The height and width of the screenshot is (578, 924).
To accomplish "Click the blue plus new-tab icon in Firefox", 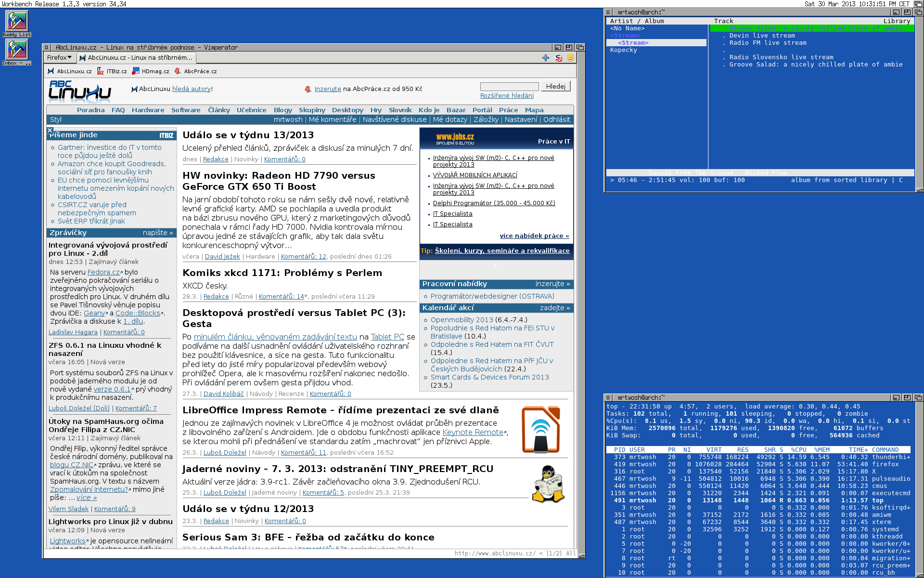I will click(x=545, y=58).
